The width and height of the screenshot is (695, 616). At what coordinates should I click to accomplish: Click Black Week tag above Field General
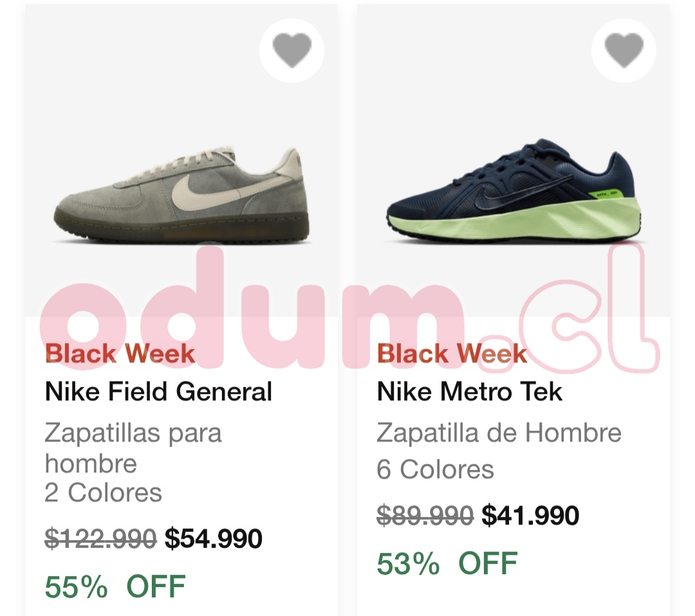(x=120, y=353)
